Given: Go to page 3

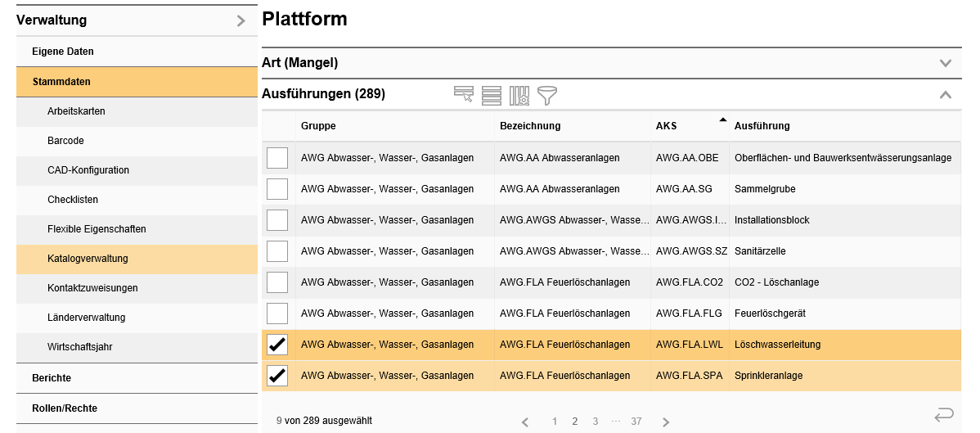Looking at the screenshot, I should click(596, 422).
